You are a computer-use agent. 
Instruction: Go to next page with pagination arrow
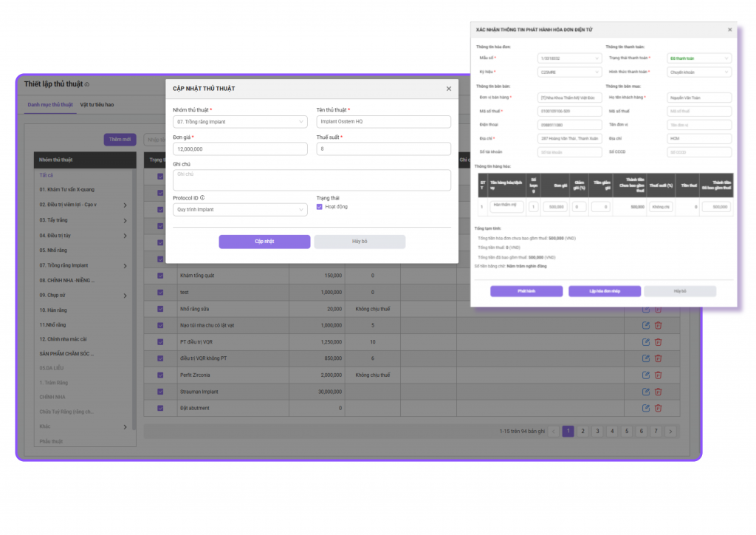tap(670, 432)
